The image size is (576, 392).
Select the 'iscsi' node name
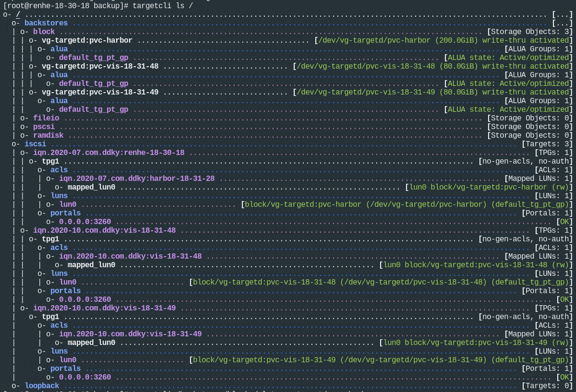36,144
